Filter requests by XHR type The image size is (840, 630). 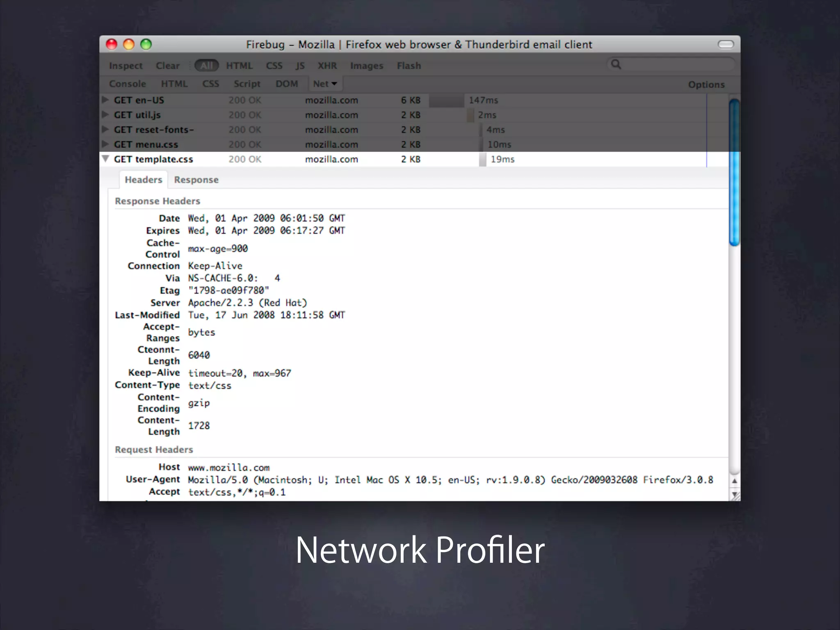click(327, 66)
